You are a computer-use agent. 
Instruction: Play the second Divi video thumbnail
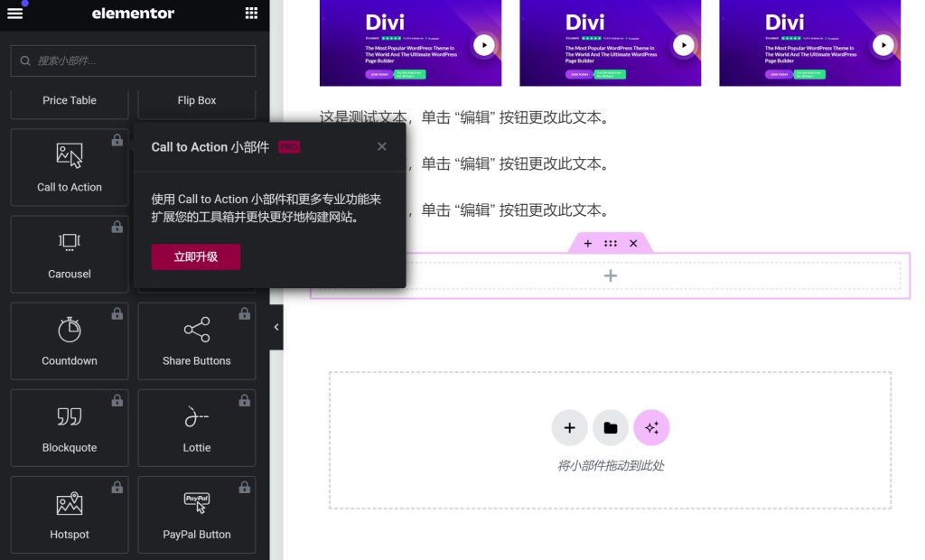(684, 45)
